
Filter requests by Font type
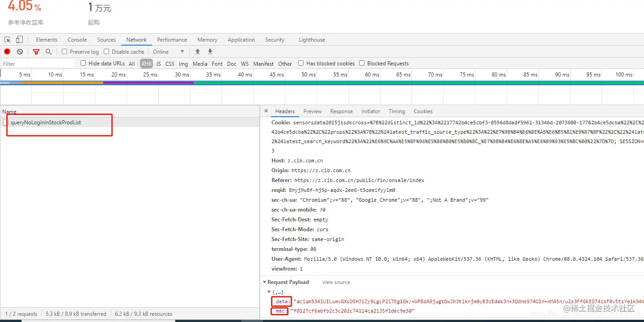[217, 64]
